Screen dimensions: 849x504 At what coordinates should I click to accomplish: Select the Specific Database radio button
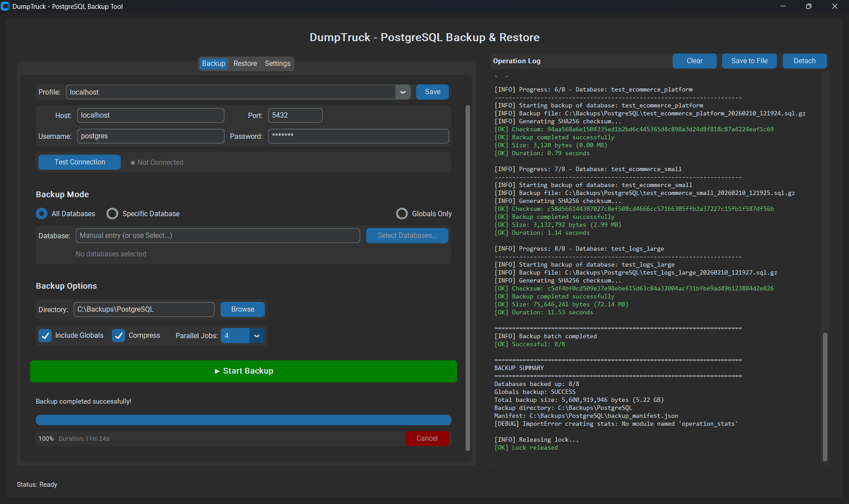(x=112, y=214)
